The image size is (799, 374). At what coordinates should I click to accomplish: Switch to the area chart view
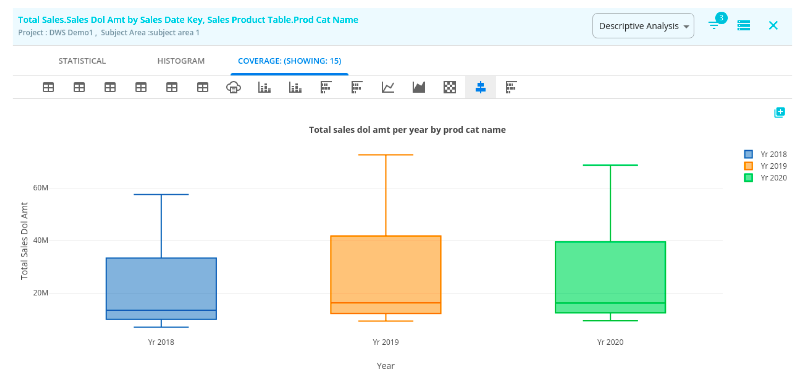(x=419, y=88)
